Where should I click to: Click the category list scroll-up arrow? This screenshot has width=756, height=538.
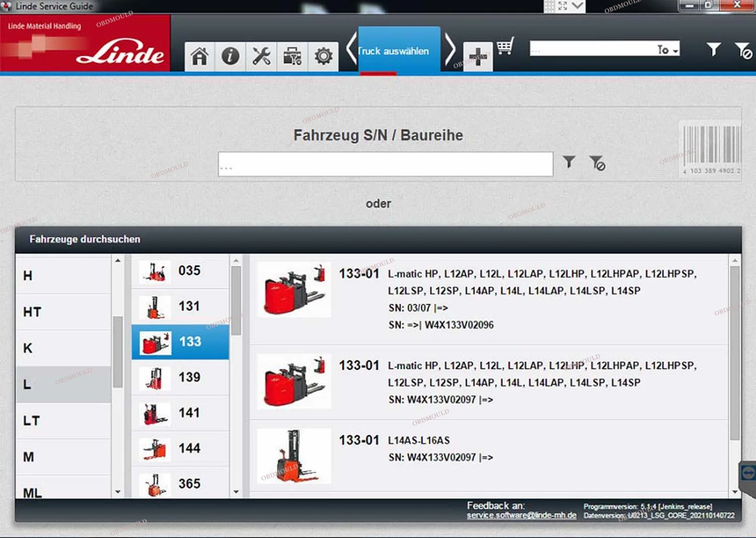pos(118,260)
